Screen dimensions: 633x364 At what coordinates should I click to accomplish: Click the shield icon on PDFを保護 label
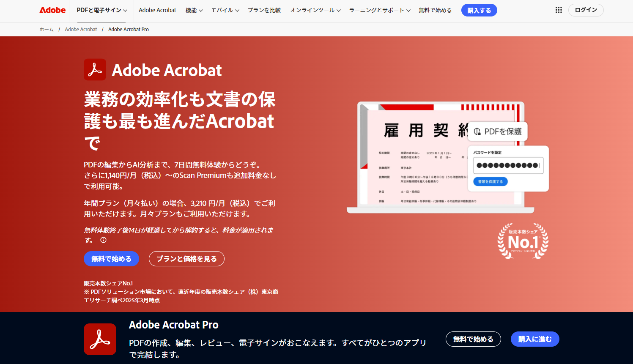pyautogui.click(x=477, y=131)
